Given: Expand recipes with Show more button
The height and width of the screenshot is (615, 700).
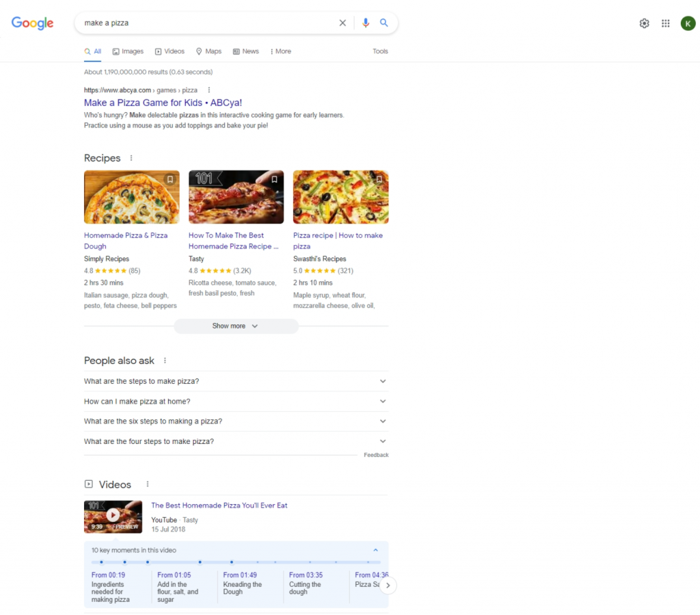Looking at the screenshot, I should [x=236, y=326].
